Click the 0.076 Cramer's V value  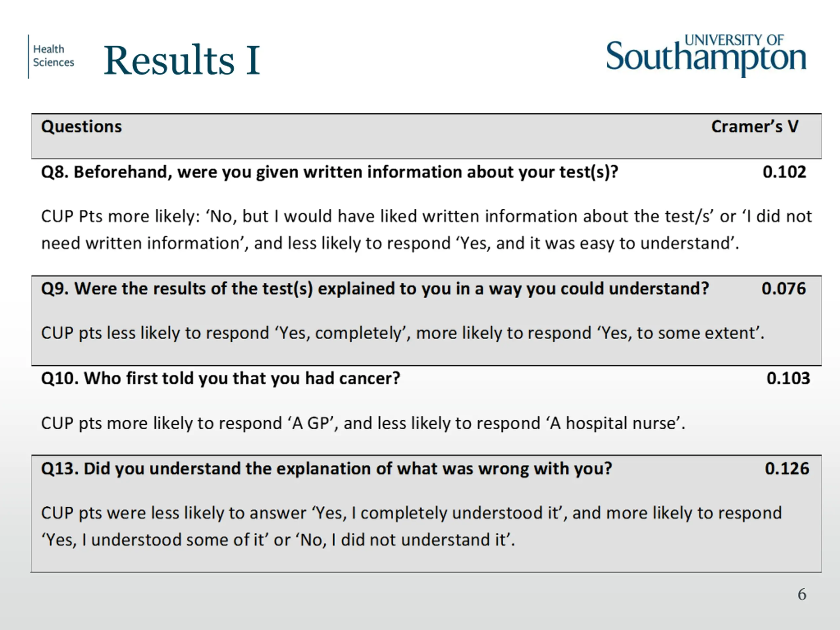coord(784,289)
